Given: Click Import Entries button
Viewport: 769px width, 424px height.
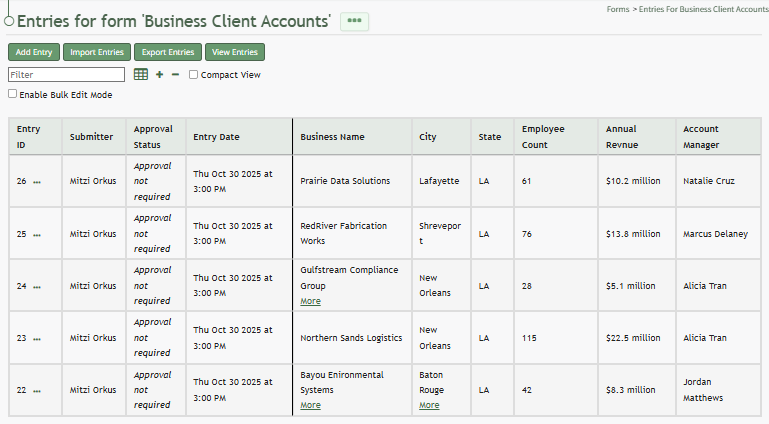Looking at the screenshot, I should point(97,52).
